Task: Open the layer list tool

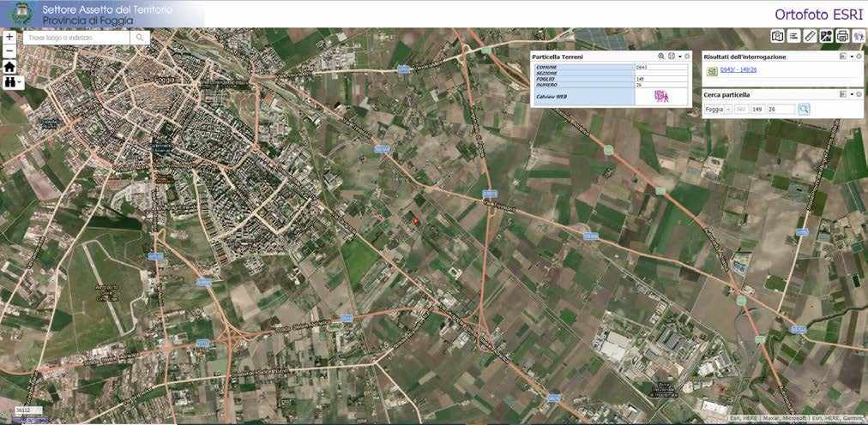Action: (x=793, y=36)
